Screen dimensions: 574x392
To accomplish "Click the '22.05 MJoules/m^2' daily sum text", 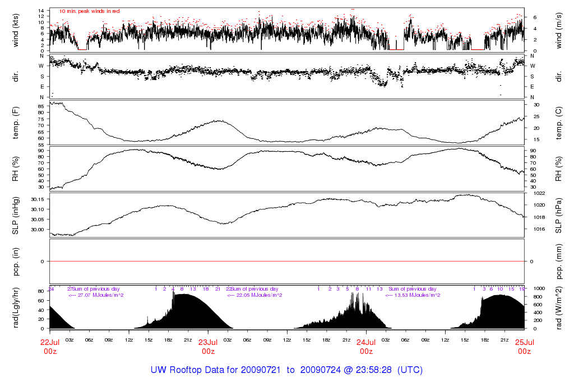I will [259, 295].
